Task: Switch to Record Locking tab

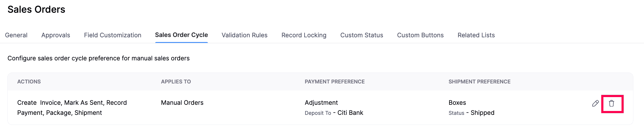Action: pos(304,35)
